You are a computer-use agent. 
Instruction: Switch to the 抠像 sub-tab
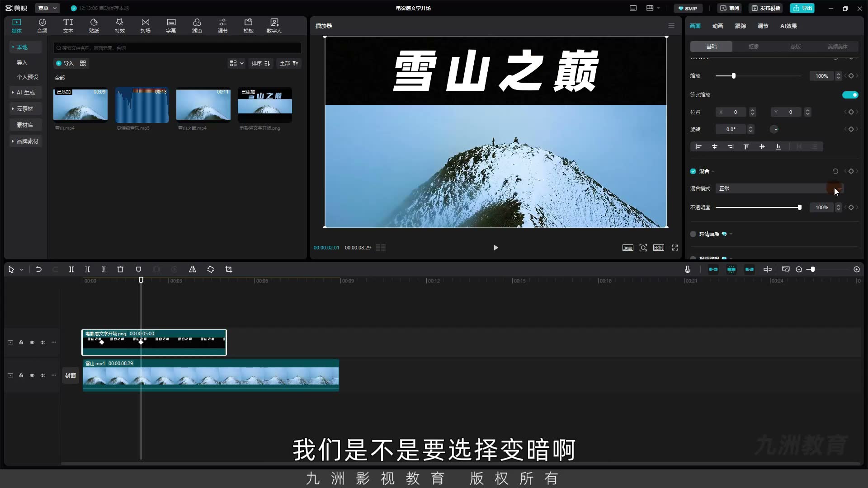754,47
